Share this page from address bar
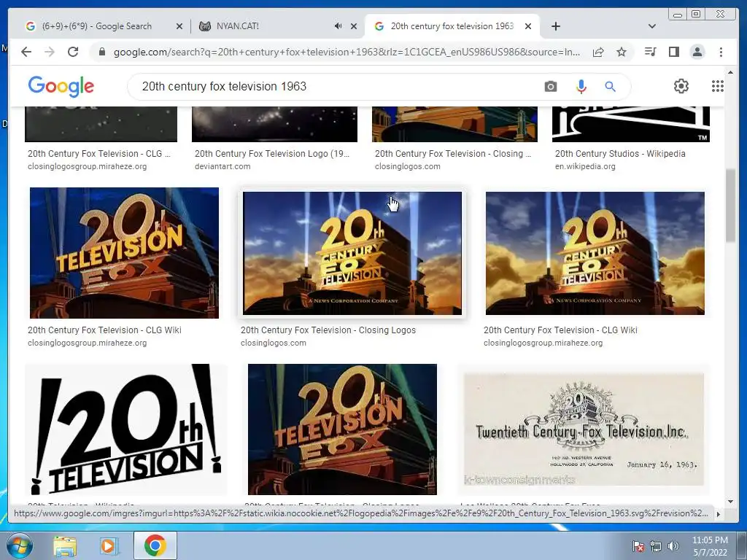Viewport: 747px width, 560px height. click(x=598, y=52)
